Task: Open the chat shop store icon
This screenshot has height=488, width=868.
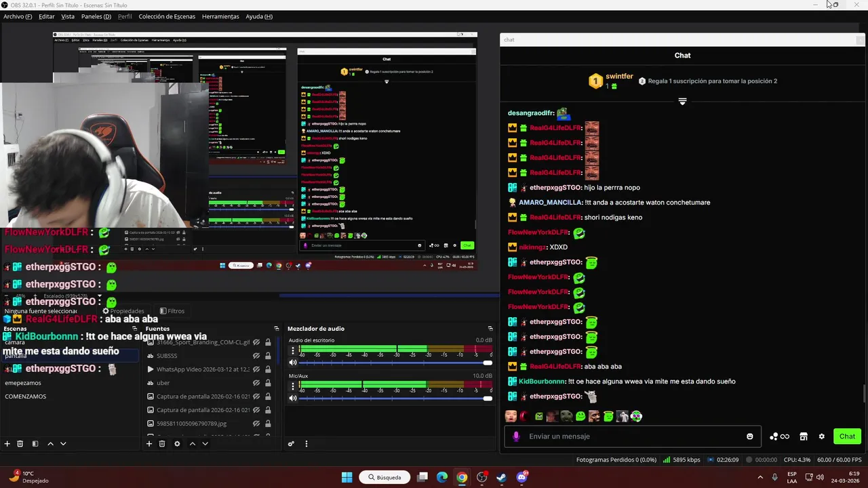Action: coord(804,436)
